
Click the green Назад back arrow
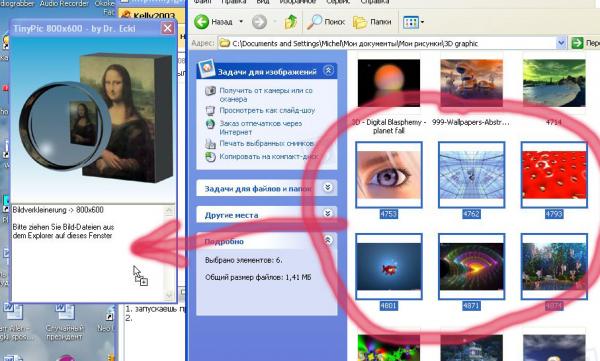(201, 22)
